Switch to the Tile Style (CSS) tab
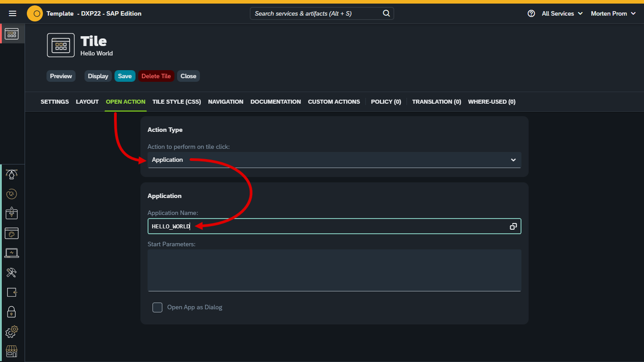 (177, 102)
